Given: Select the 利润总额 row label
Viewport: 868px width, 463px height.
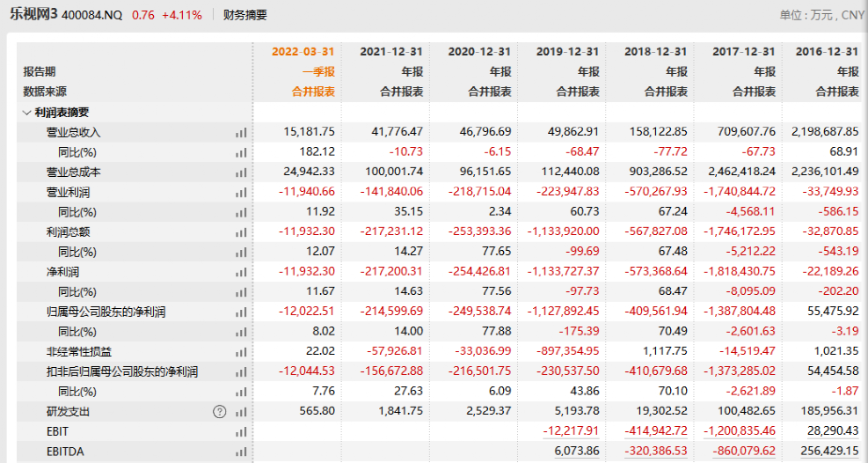Looking at the screenshot, I should 68,232.
